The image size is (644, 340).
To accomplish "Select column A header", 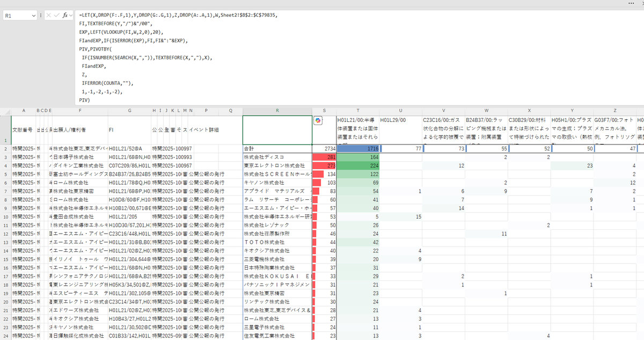I will click(24, 111).
